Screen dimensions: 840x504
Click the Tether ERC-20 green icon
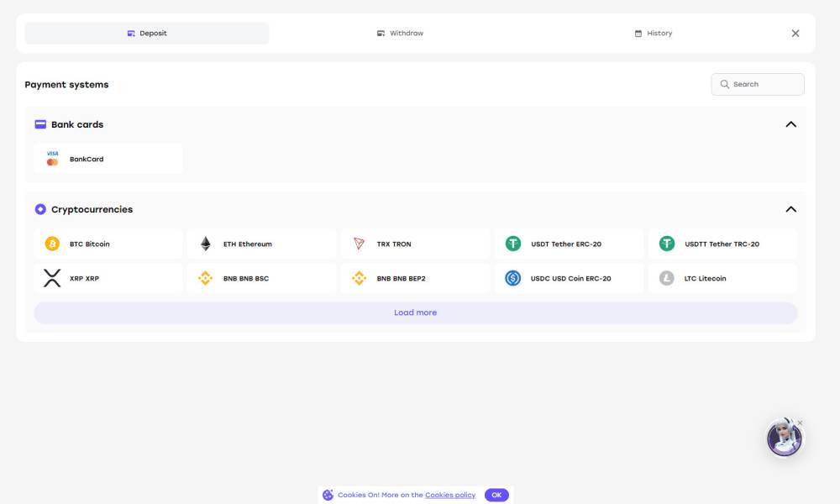(512, 244)
